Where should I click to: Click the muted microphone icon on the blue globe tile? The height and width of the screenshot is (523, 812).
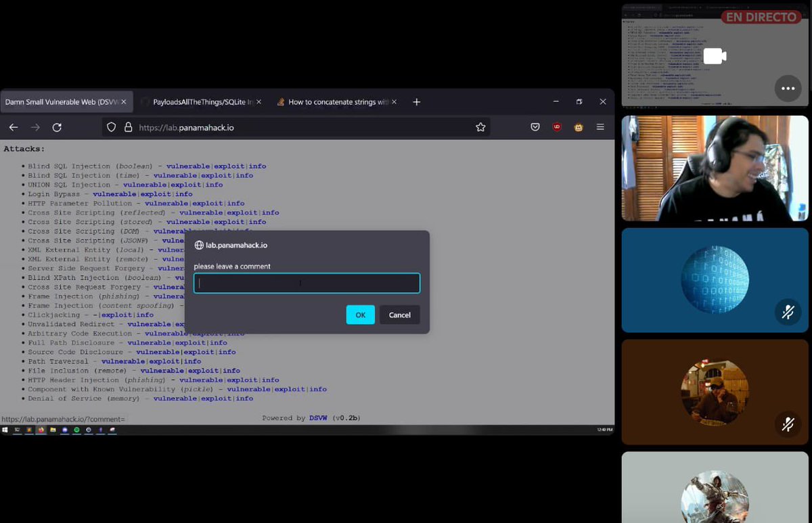788,313
